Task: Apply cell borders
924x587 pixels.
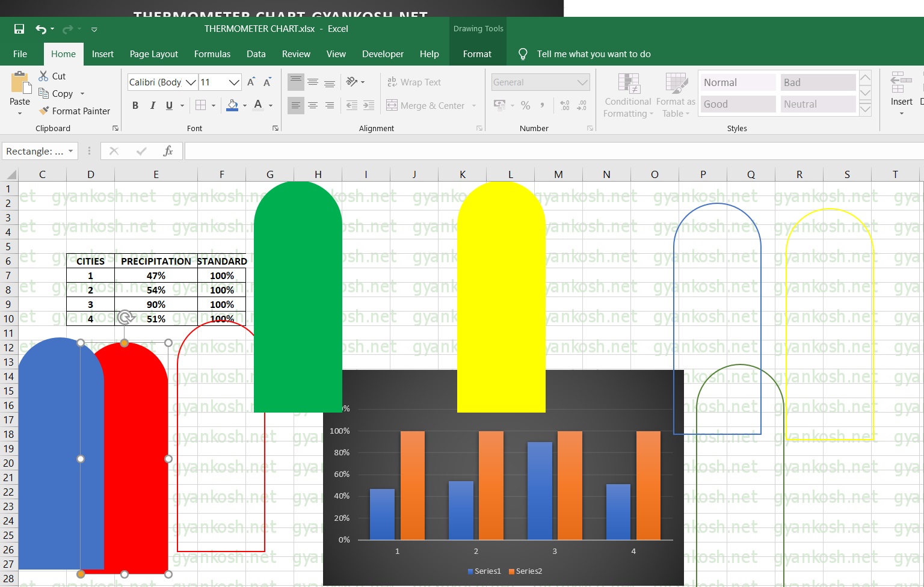Action: [x=201, y=105]
